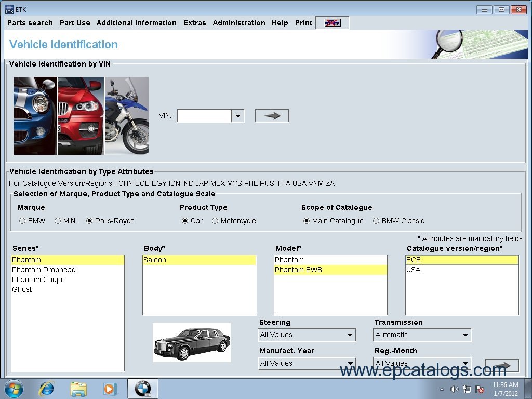Launch Internet Explorer from taskbar

click(x=46, y=389)
